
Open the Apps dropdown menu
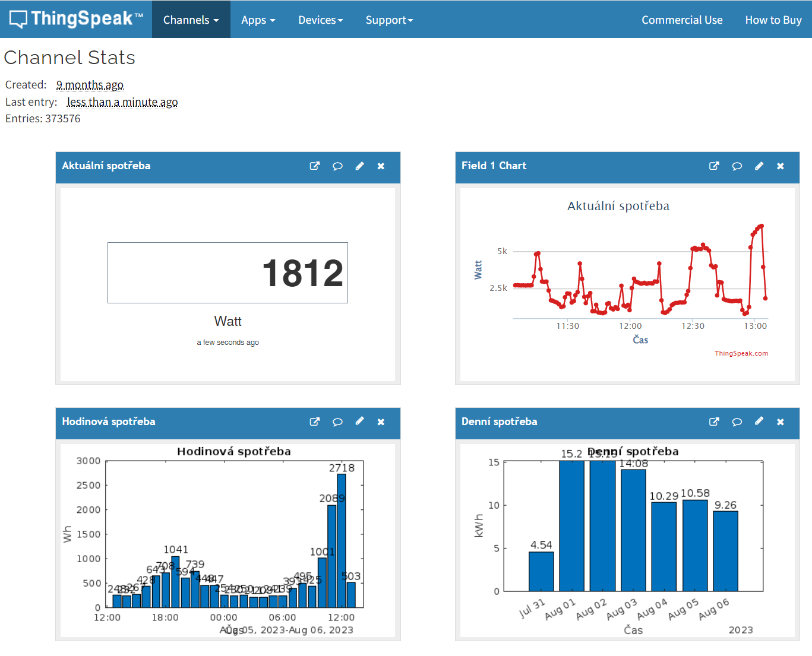coord(258,20)
